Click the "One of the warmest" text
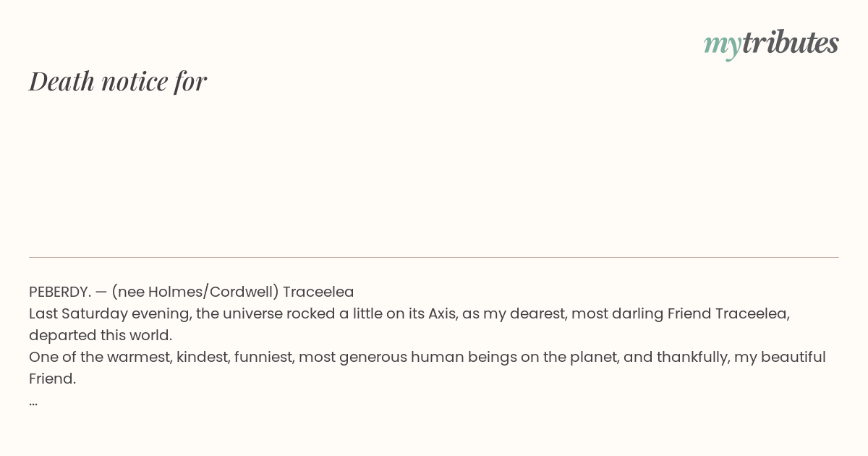 (100, 357)
